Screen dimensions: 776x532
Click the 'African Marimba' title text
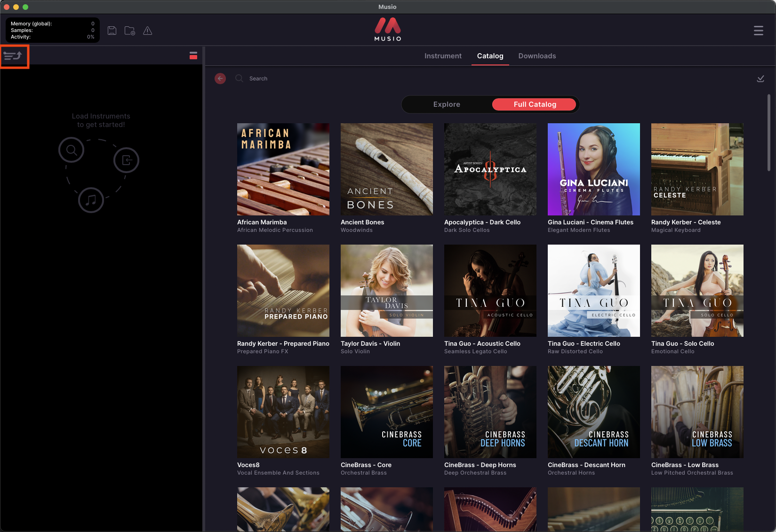(x=262, y=222)
